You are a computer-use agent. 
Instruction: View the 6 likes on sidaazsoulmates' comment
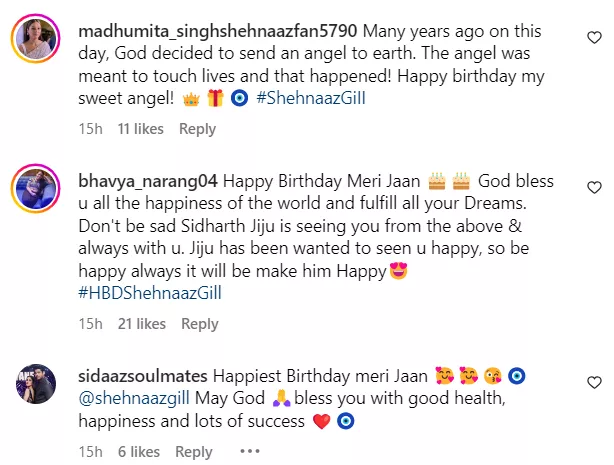(x=139, y=452)
